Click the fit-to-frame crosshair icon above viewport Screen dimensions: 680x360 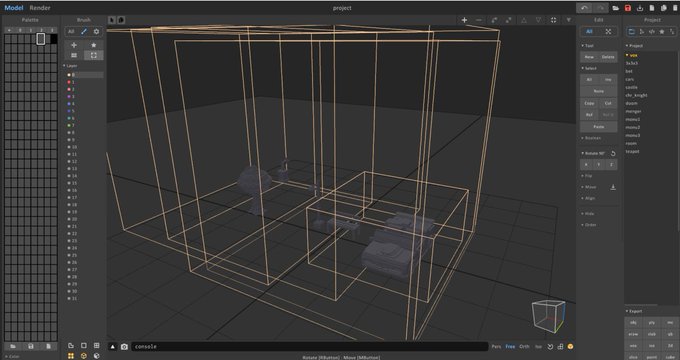553,20
